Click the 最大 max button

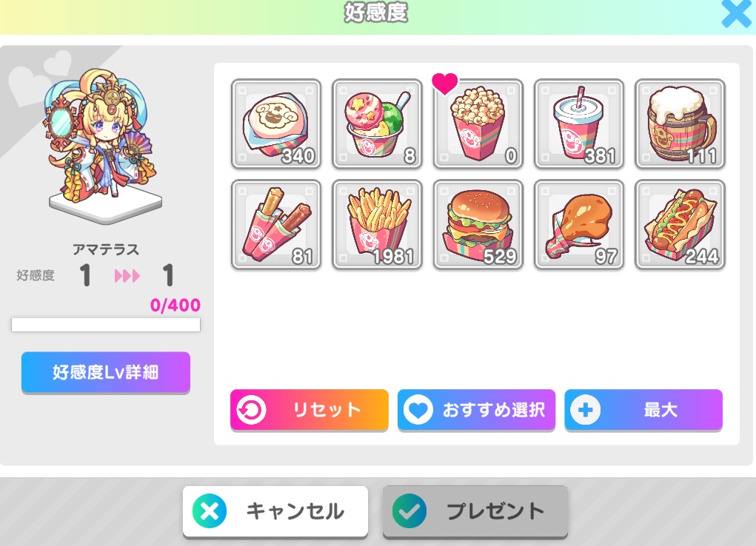click(x=643, y=410)
